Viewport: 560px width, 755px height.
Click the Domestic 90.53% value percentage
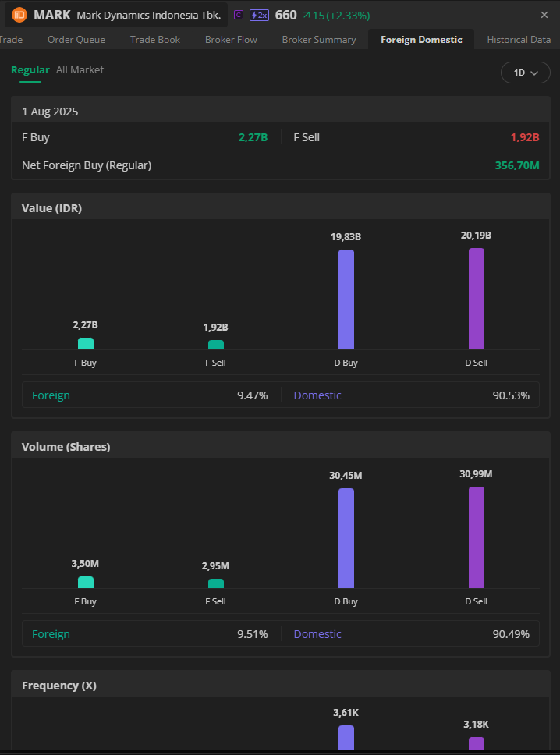point(511,395)
